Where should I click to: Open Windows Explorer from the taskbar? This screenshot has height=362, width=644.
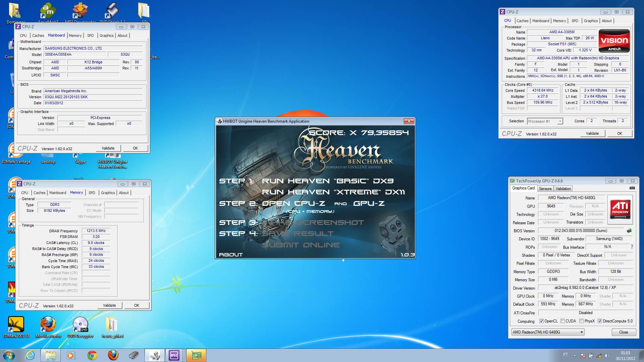tap(51, 355)
